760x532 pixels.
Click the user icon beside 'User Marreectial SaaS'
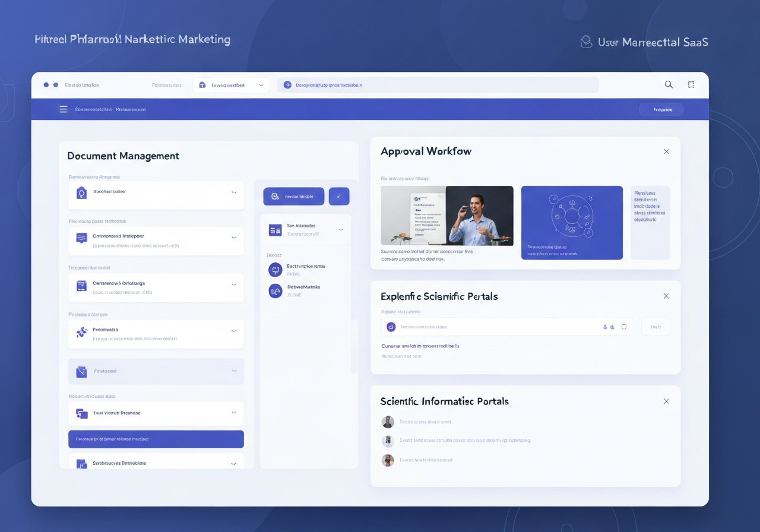pos(587,42)
